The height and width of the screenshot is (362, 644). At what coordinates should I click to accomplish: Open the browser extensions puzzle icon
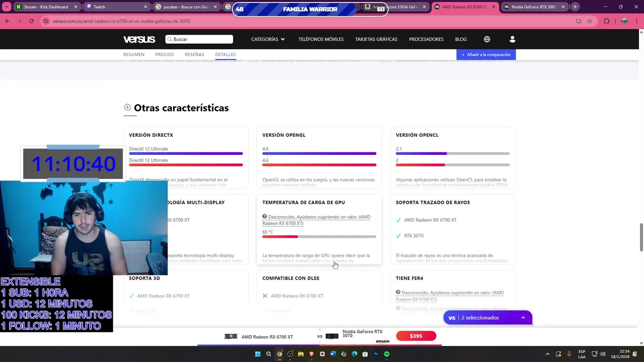606,21
